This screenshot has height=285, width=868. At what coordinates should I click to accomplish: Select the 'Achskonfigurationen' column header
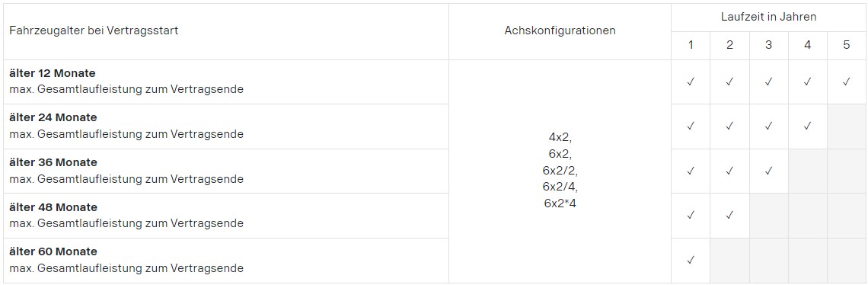tap(560, 31)
